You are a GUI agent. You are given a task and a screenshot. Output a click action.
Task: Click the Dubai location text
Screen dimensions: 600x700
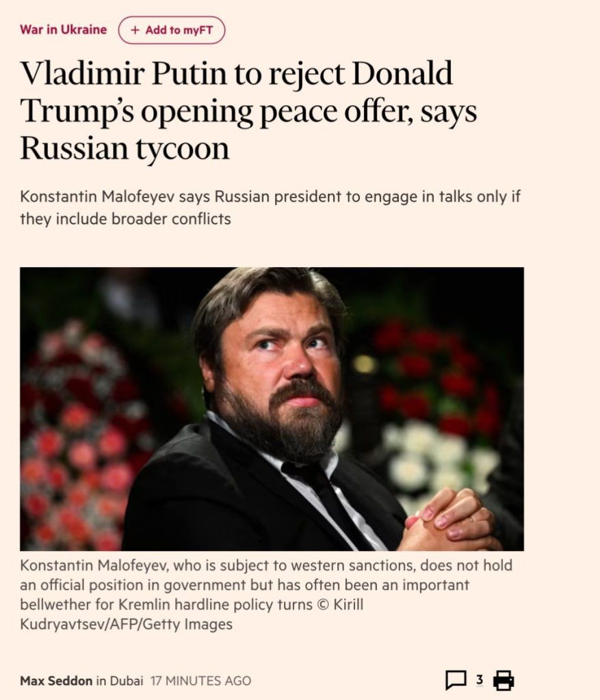click(x=127, y=681)
